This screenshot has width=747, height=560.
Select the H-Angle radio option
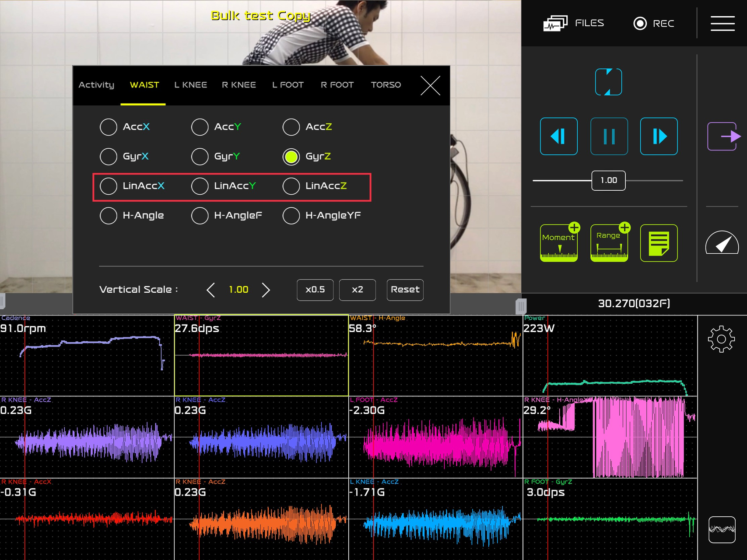[109, 216]
